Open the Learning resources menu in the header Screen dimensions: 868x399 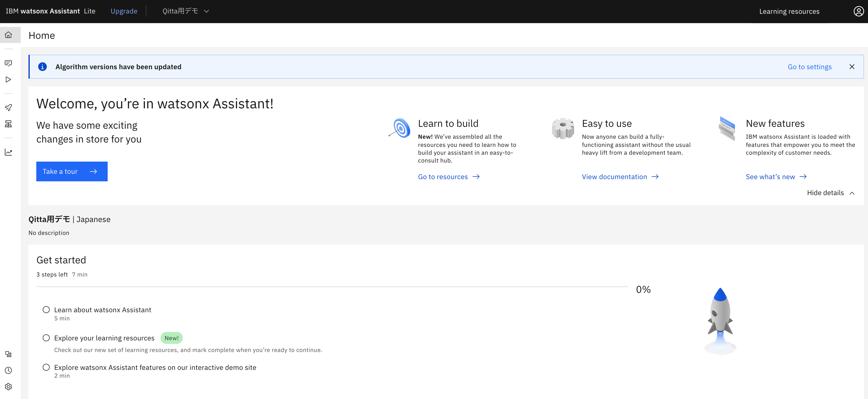tap(789, 11)
